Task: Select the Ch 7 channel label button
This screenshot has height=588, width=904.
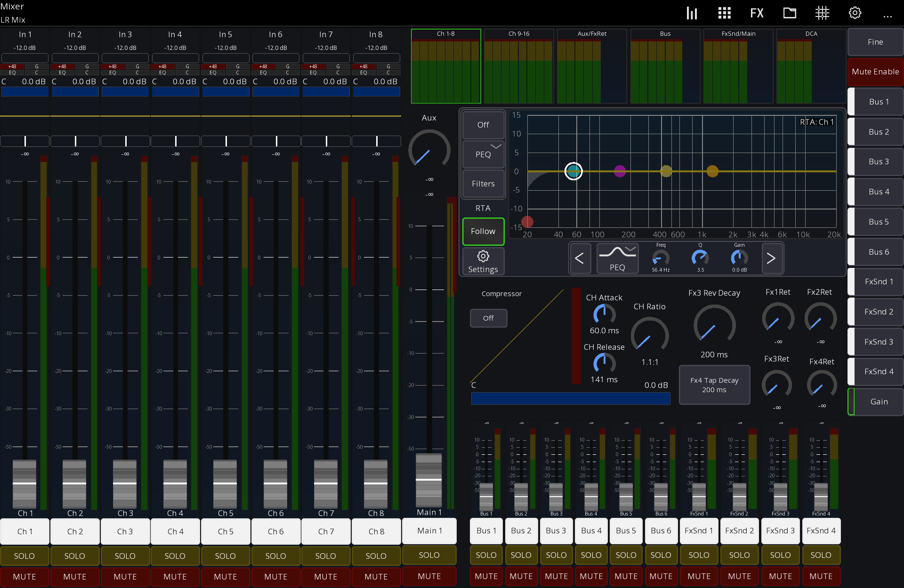Action: pos(326,532)
